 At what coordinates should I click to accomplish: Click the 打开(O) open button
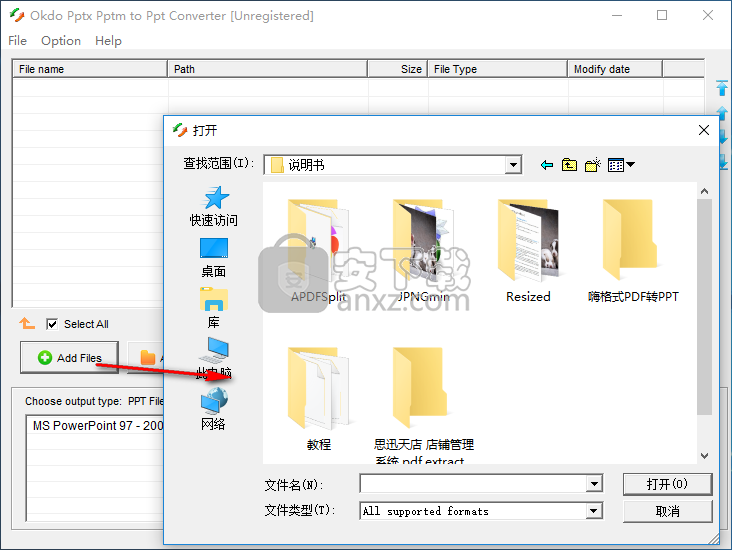coord(668,484)
